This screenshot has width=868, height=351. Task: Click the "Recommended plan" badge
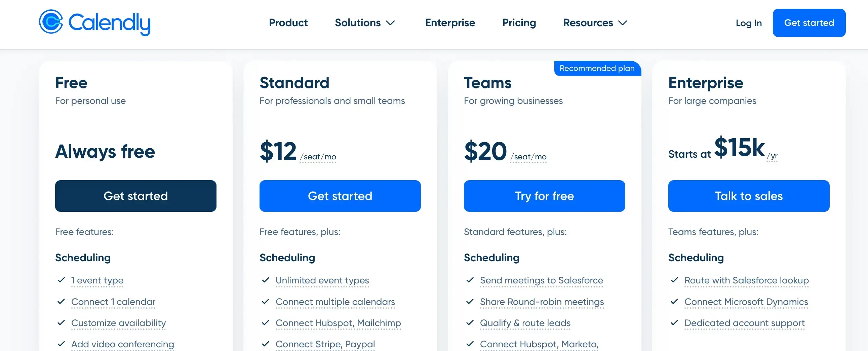(597, 68)
